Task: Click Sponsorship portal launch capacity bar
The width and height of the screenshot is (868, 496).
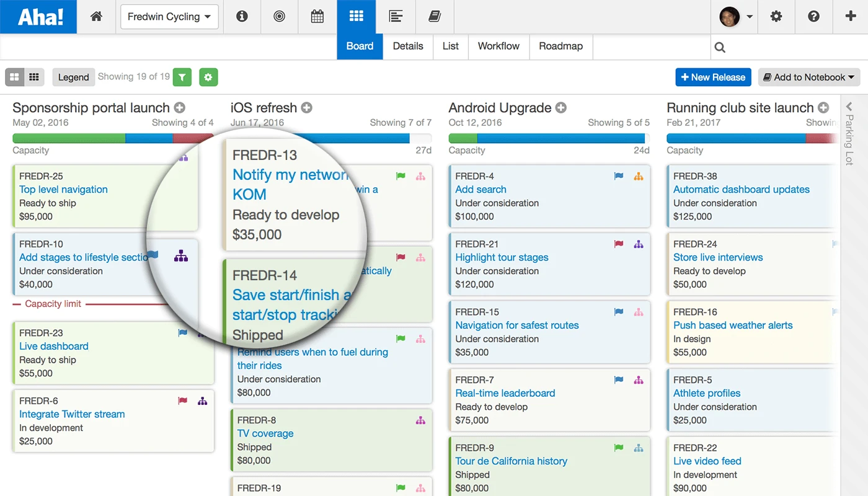Action: pyautogui.click(x=113, y=138)
